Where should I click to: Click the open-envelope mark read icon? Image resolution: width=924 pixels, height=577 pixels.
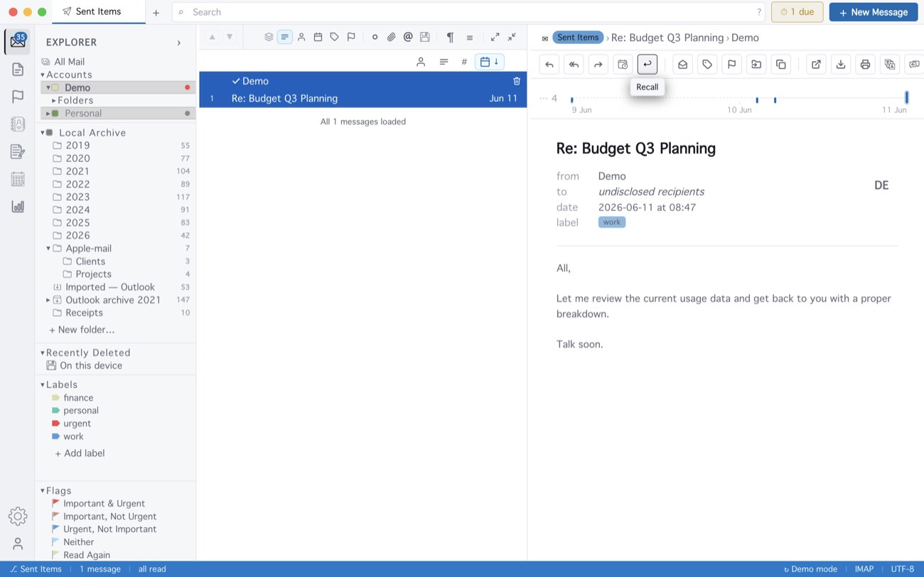(682, 65)
